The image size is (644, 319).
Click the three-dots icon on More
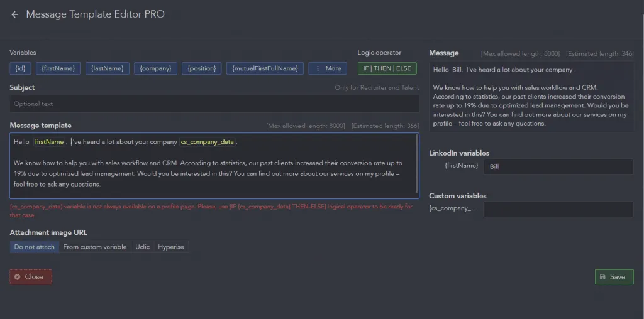click(x=318, y=68)
